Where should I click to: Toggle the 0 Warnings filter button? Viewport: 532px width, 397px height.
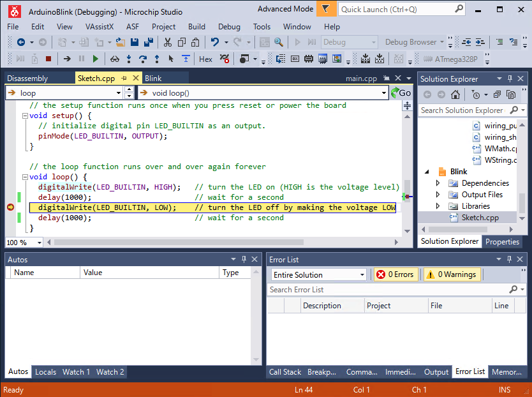[x=450, y=274]
